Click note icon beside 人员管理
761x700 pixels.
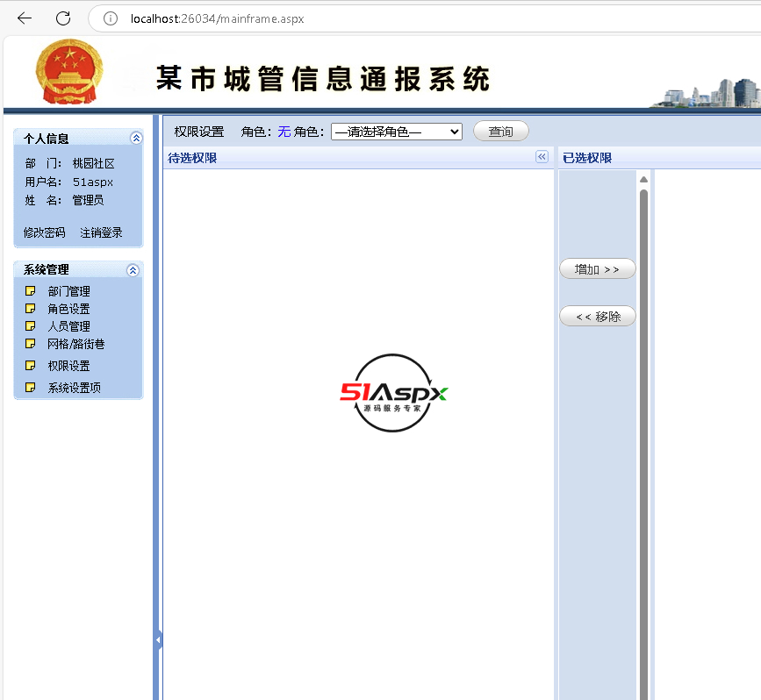point(30,325)
